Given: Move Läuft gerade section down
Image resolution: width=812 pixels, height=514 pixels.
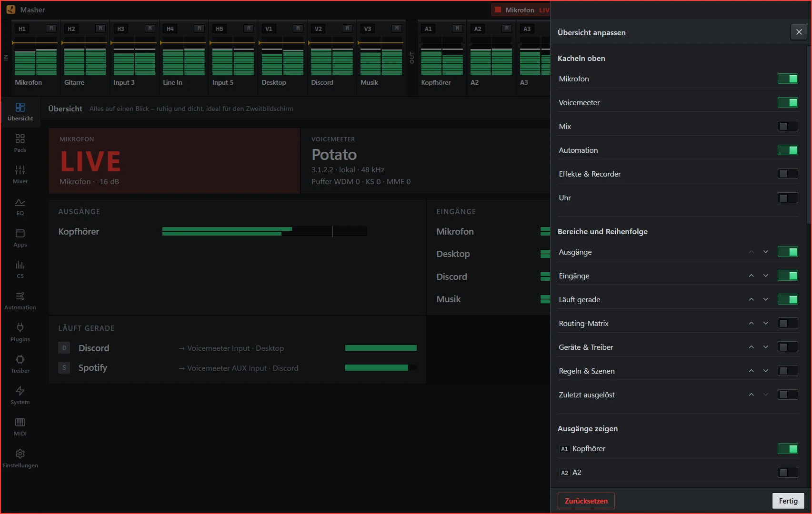Looking at the screenshot, I should point(765,299).
